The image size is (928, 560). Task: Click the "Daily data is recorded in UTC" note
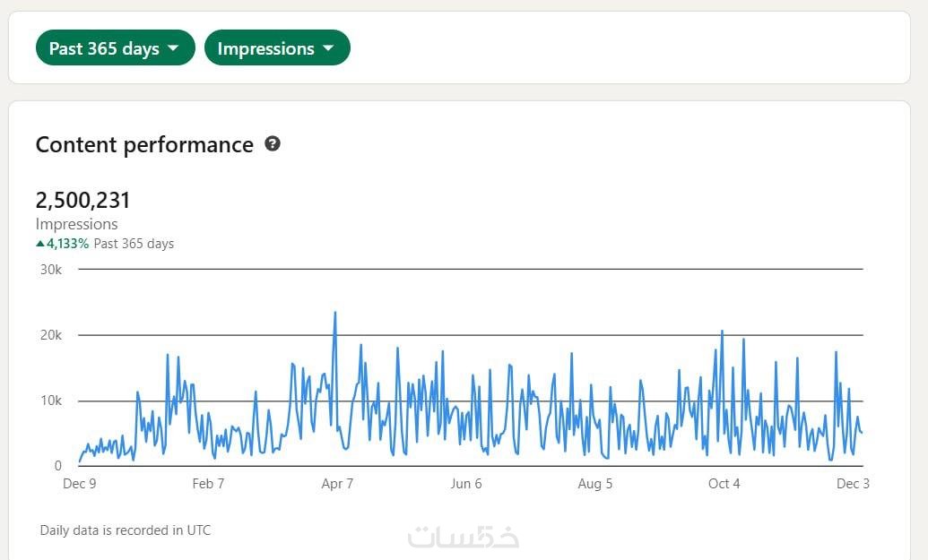[x=126, y=530]
